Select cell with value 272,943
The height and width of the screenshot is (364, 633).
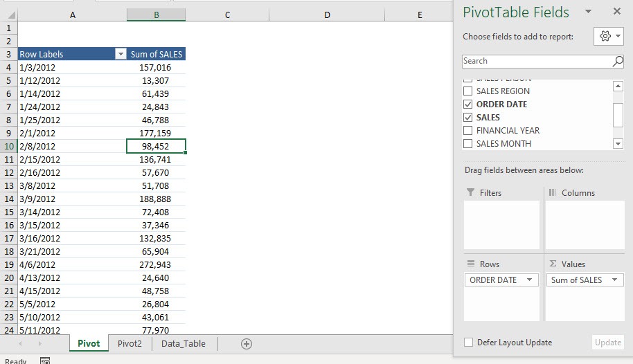pyautogui.click(x=157, y=265)
